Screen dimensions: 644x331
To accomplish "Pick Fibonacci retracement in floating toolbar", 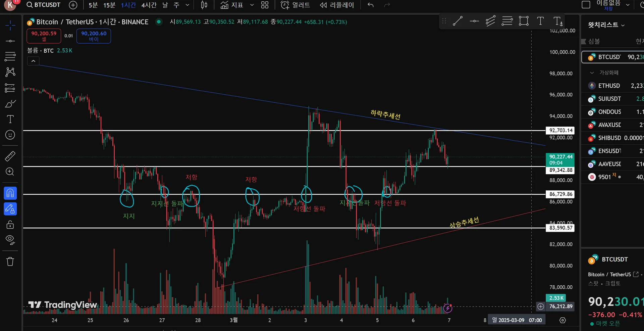I will 507,21.
